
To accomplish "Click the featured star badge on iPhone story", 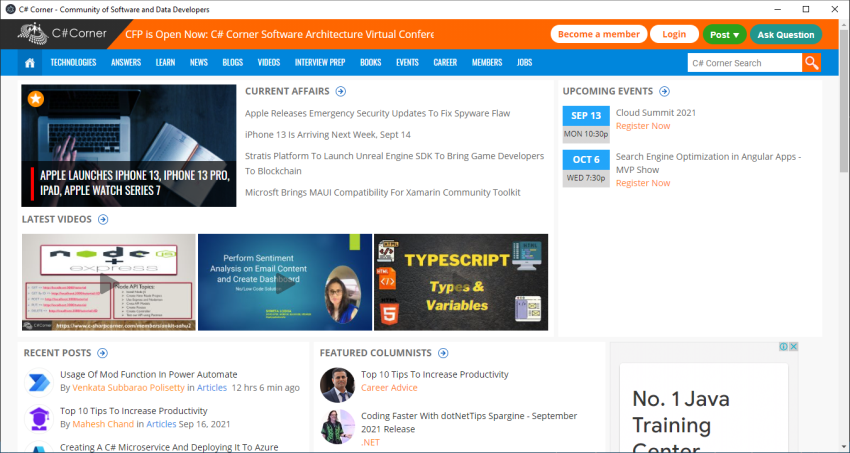I will pos(36,99).
